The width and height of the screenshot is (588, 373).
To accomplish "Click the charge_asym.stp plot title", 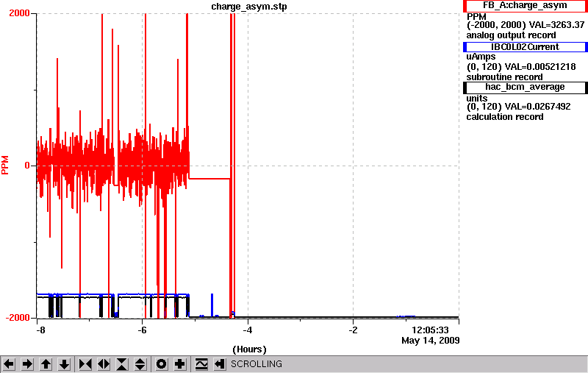I will click(249, 7).
